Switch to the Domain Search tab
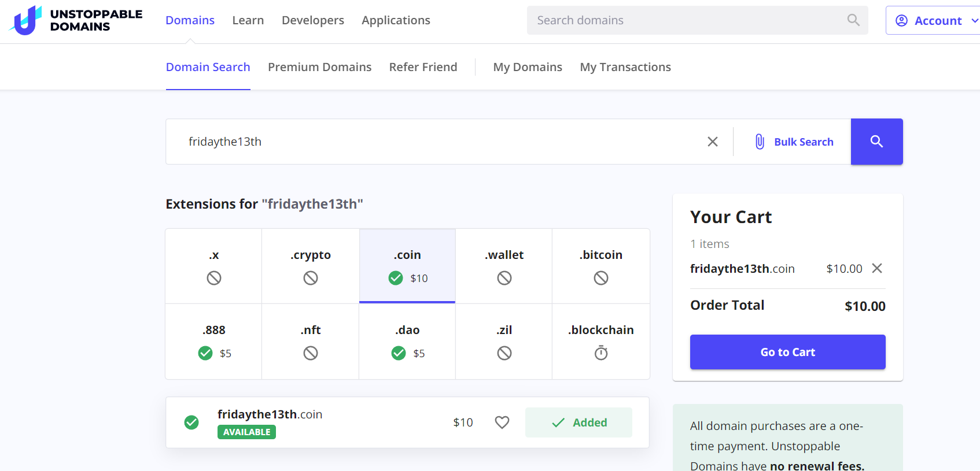 tap(208, 67)
